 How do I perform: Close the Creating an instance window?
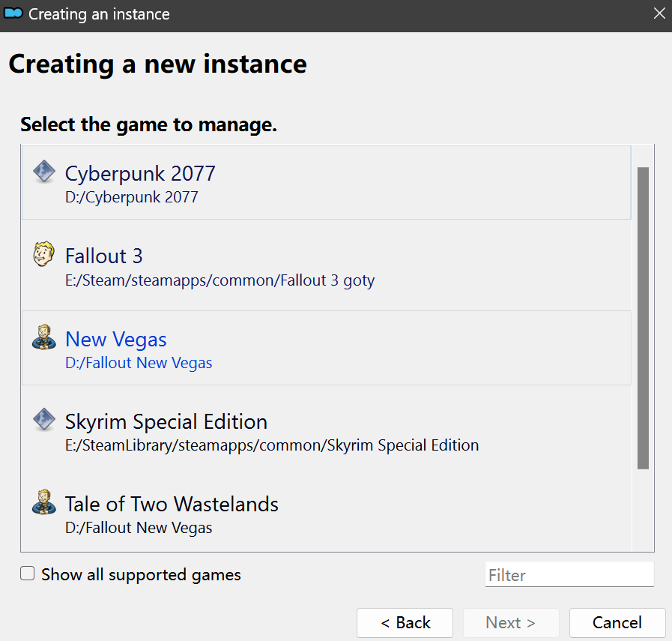point(659,13)
